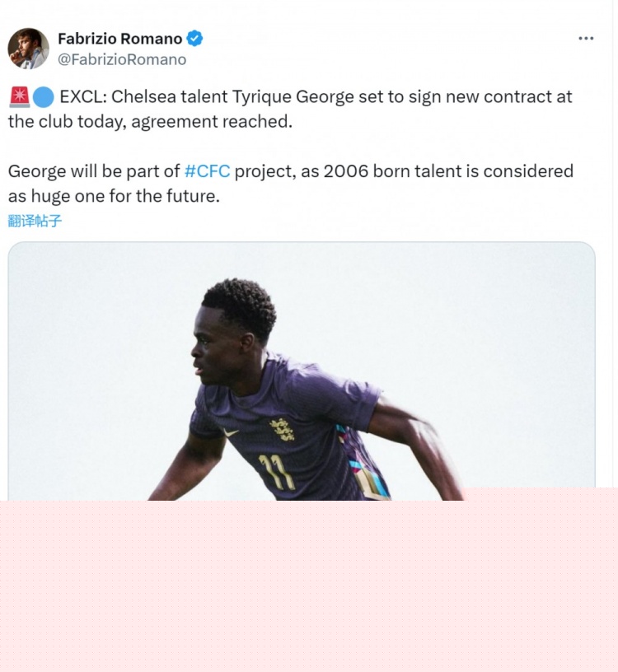Screen dimensions: 618x672
Task: Visit the @FabrizioRomano handle
Action: pos(122,59)
